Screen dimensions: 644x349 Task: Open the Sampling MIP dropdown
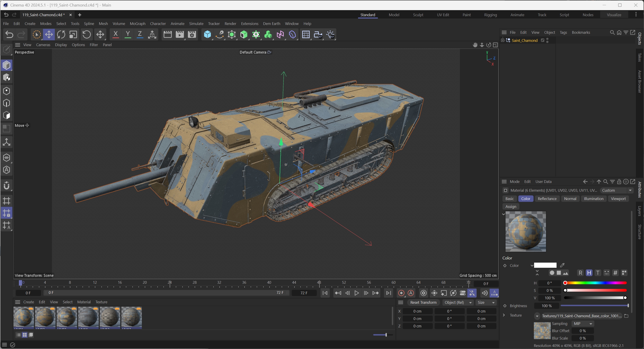583,324
